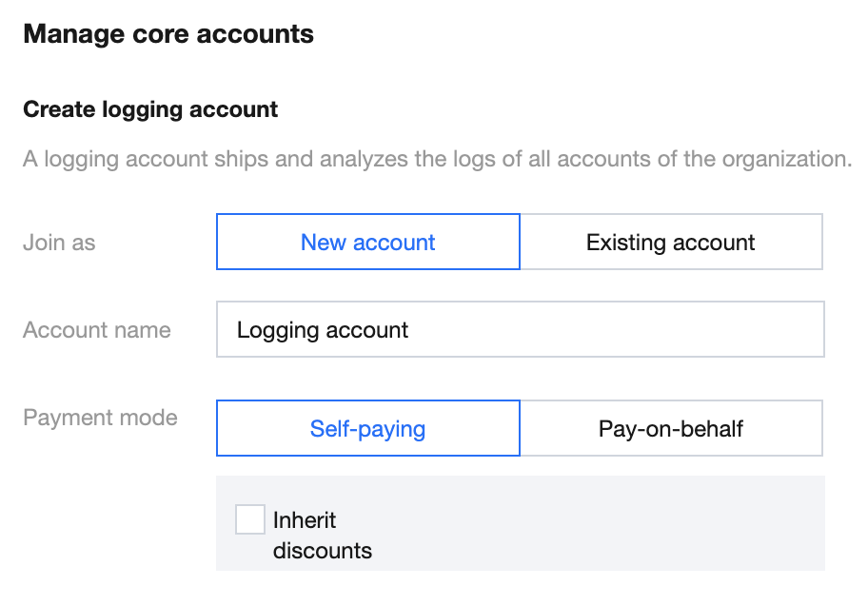Click the Inherit discounts label text
Screen dimensions: 868x605
pos(305,520)
